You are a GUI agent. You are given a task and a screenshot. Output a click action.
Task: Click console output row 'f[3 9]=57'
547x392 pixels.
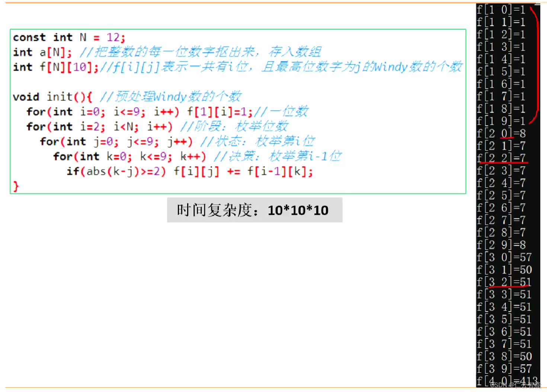[x=504, y=369]
